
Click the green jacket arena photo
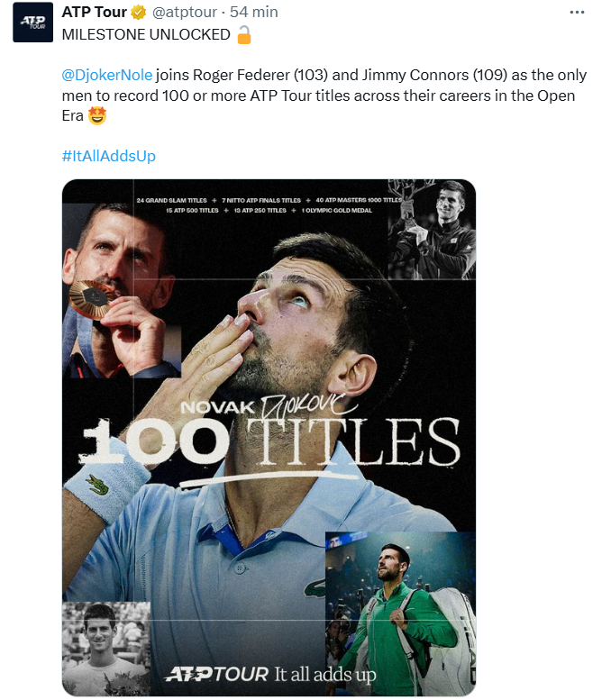(x=400, y=614)
